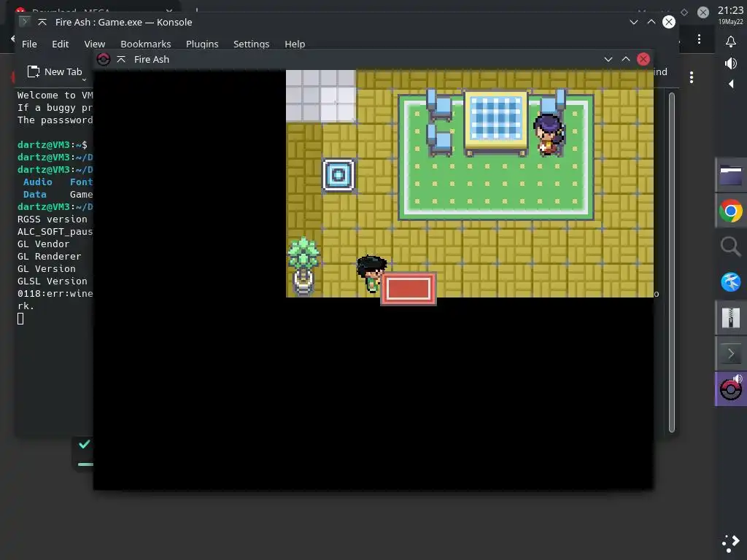Screen dimensions: 747x560
Task: Open the search magnifier in the panel
Action: 731,246
